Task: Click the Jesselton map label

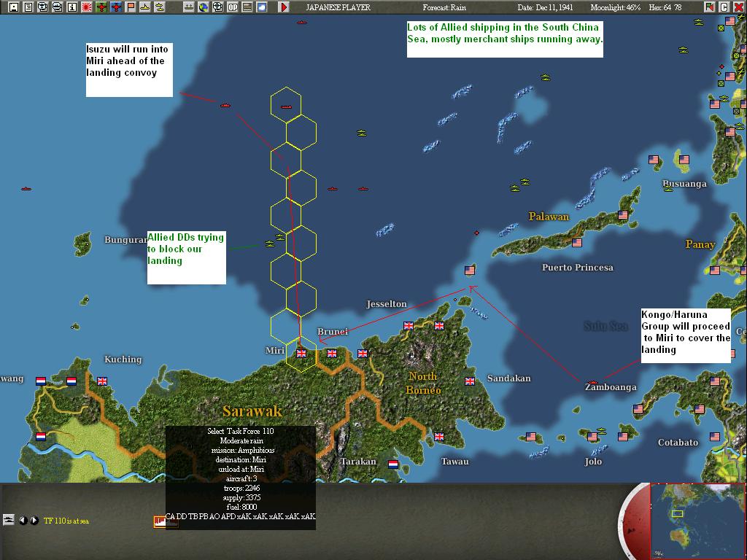Action: tap(387, 304)
